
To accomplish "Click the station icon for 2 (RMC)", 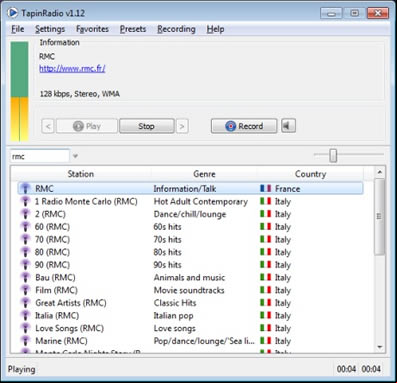I will click(x=25, y=214).
